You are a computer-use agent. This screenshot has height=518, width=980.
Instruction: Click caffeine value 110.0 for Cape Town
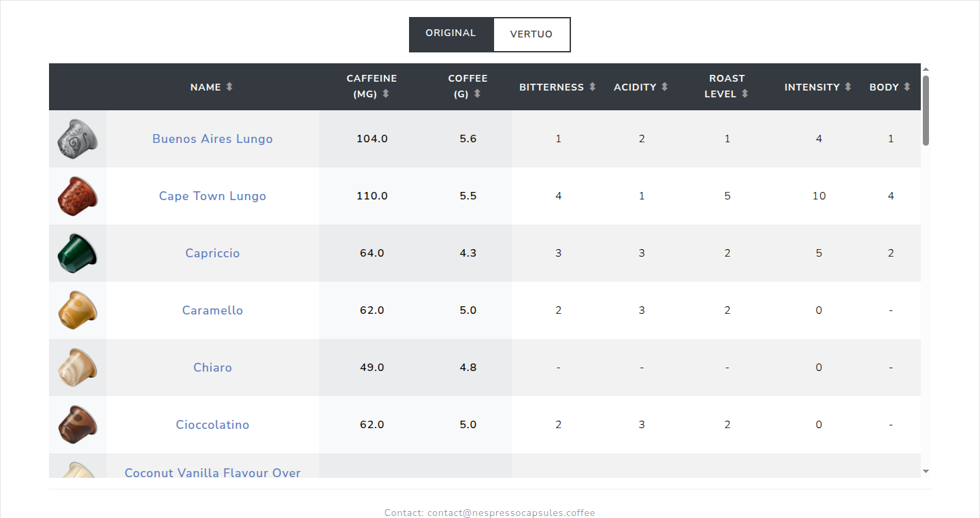click(x=372, y=196)
